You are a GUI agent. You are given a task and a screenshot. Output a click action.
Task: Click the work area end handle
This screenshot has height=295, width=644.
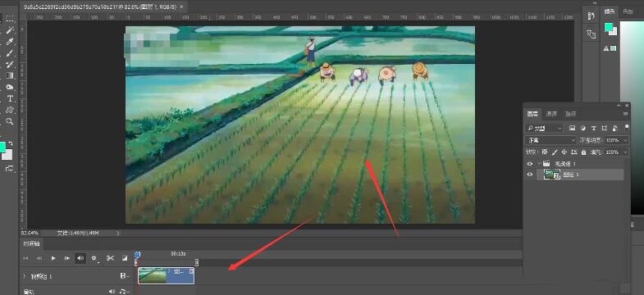(x=197, y=262)
